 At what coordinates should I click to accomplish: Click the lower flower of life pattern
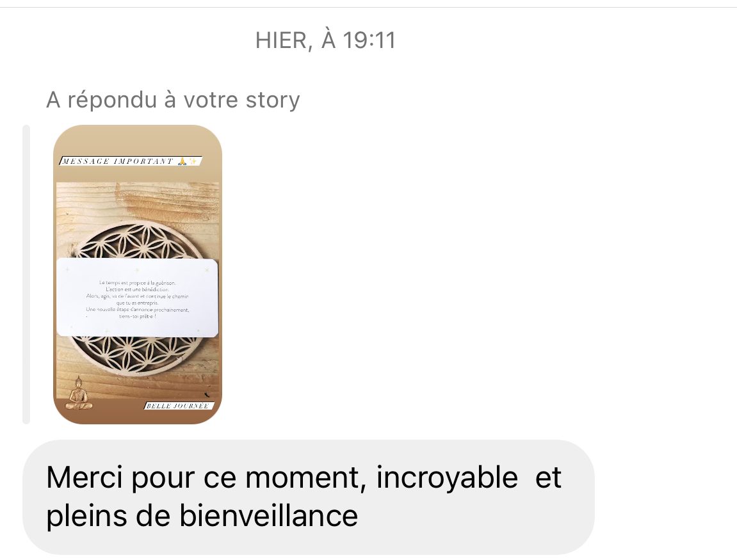(137, 355)
